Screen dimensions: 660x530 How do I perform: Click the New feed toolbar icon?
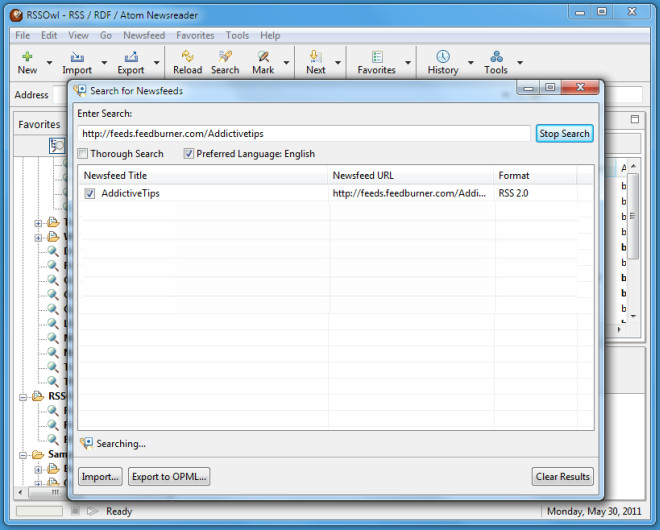pos(27,56)
